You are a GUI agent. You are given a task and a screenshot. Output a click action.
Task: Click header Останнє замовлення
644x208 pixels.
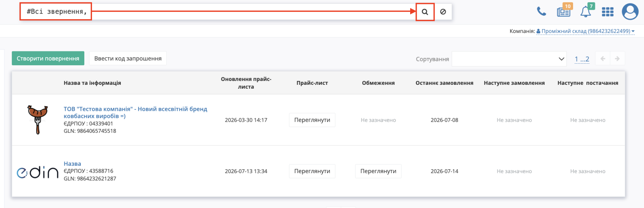[x=444, y=83]
